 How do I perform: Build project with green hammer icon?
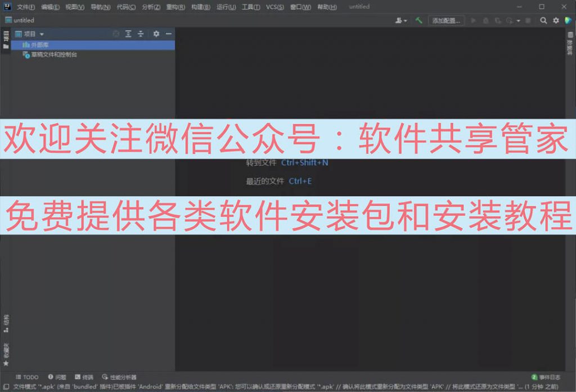click(418, 20)
